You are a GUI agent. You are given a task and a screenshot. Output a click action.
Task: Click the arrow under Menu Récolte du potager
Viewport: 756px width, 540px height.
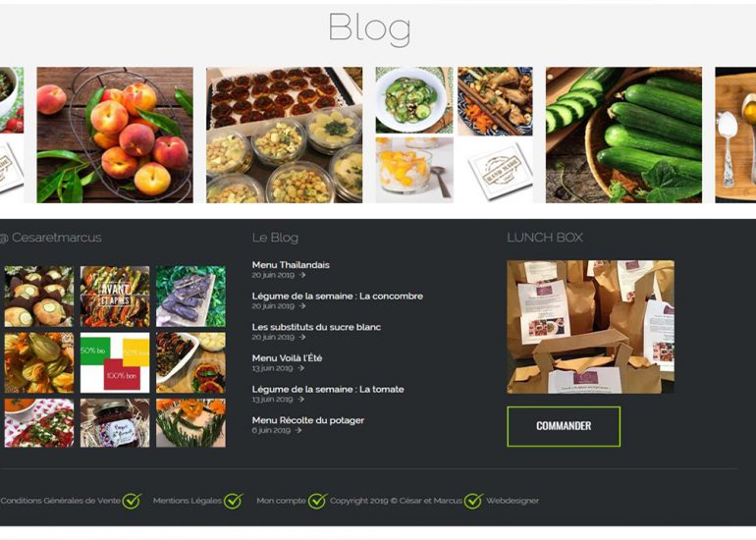(x=297, y=430)
